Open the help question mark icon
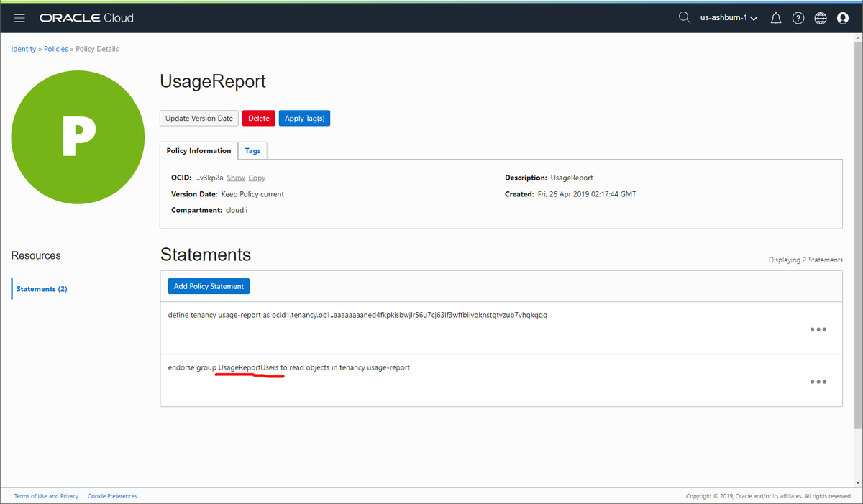The image size is (863, 504). 798,19
